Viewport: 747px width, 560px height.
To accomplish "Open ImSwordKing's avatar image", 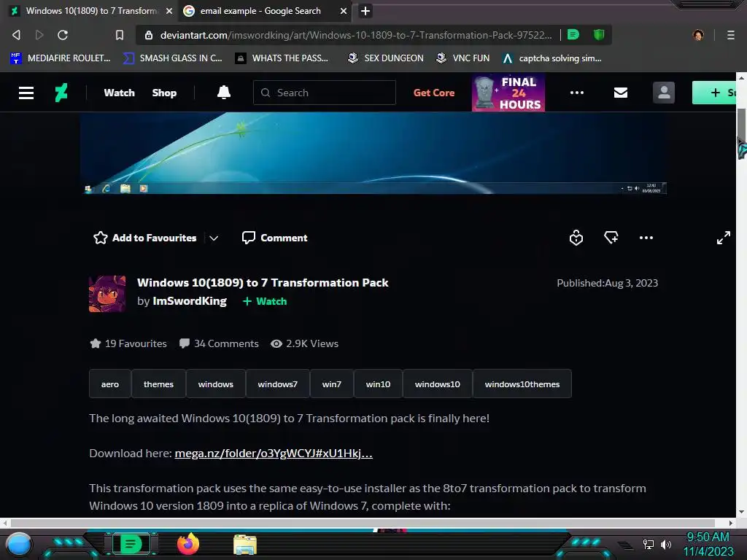I will click(107, 294).
